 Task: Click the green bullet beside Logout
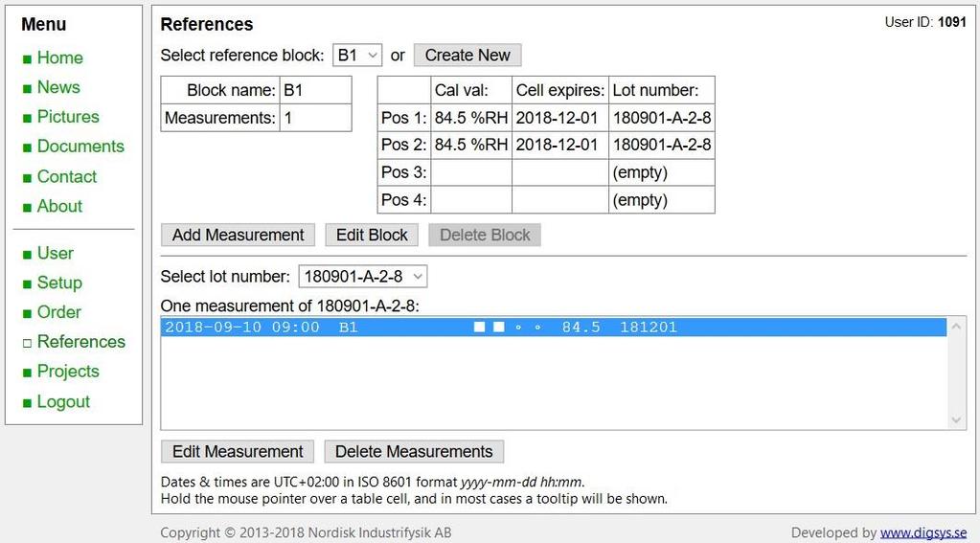pyautogui.click(x=27, y=403)
